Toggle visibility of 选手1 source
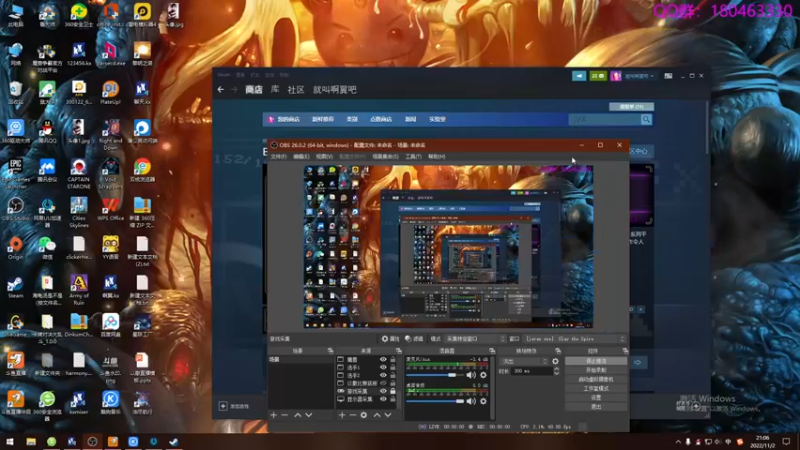This screenshot has height=450, width=800. (383, 367)
